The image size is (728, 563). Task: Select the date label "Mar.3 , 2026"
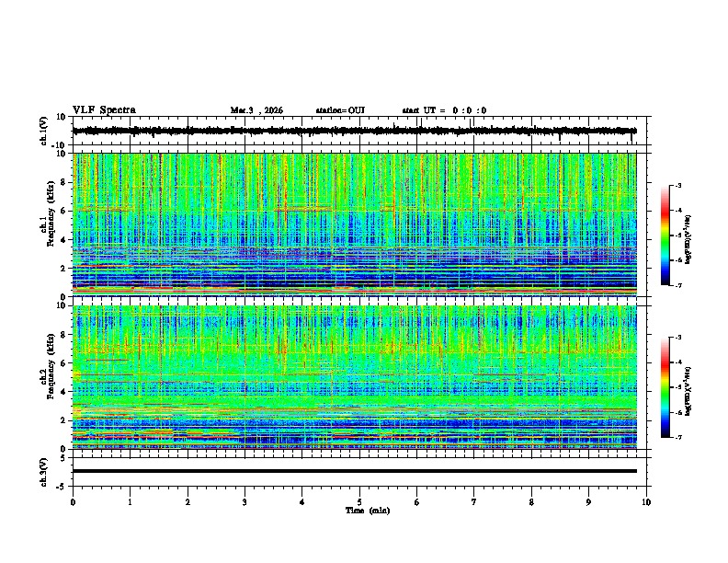(x=256, y=110)
